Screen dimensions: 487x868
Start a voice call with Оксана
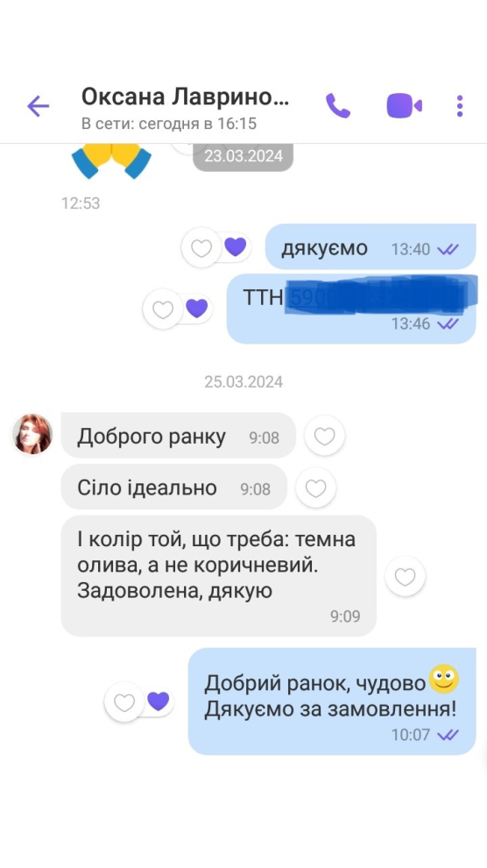pos(338,105)
